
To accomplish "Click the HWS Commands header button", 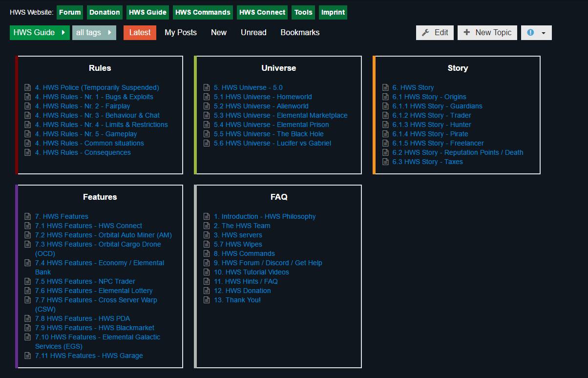I will coord(203,12).
